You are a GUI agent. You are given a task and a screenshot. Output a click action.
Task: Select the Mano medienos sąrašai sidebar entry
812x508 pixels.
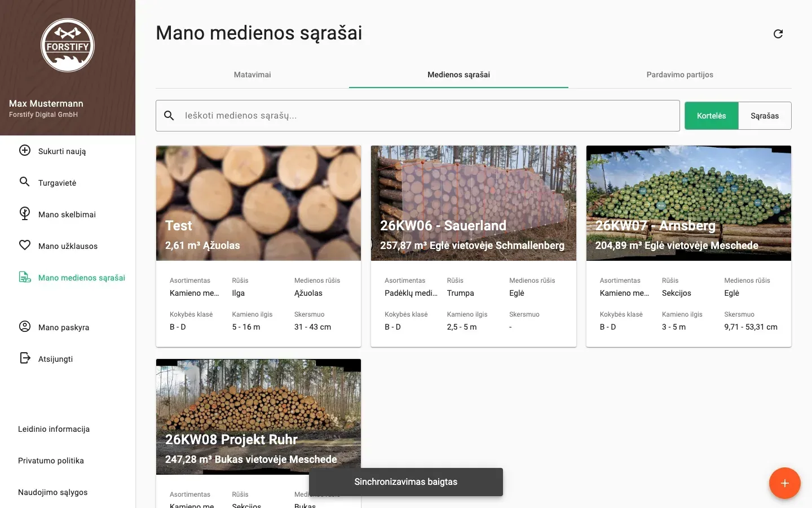coord(68,278)
